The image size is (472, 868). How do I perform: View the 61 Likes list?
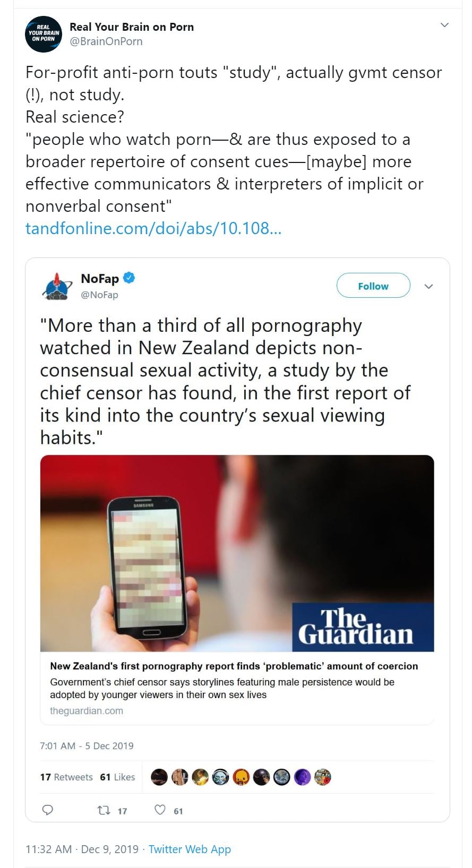[117, 777]
